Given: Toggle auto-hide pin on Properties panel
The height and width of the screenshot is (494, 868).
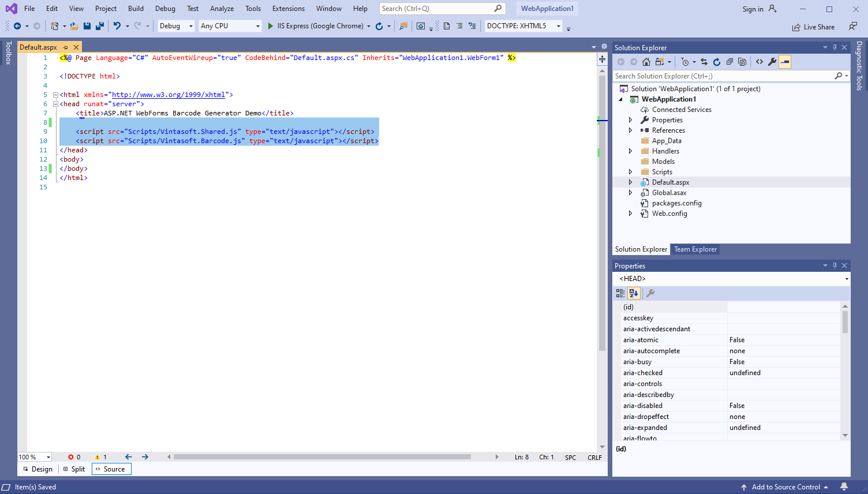Looking at the screenshot, I should [x=835, y=265].
